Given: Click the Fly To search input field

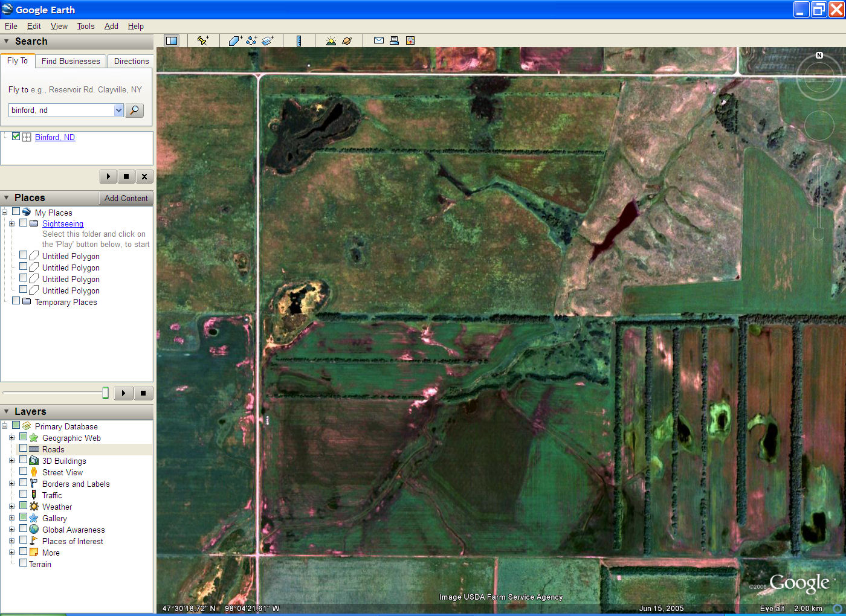Looking at the screenshot, I should tap(61, 110).
